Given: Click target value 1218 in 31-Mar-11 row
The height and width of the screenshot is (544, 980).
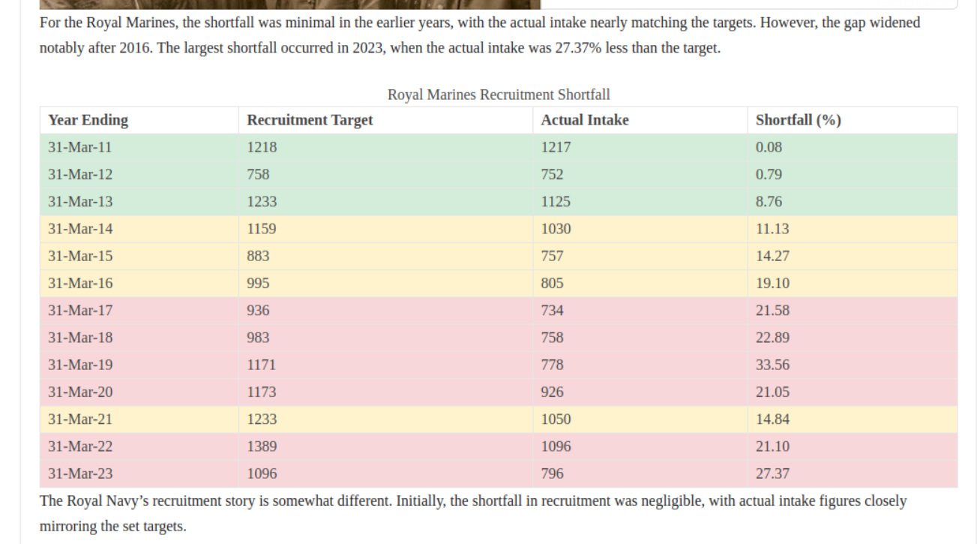Looking at the screenshot, I should coord(386,148).
